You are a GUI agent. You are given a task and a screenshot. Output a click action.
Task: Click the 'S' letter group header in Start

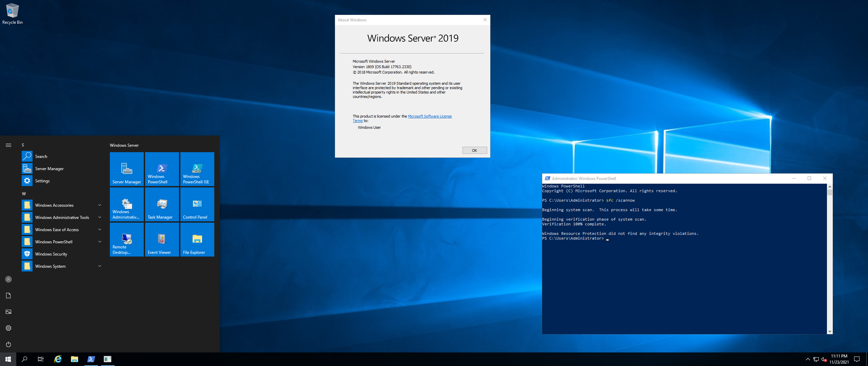click(23, 145)
